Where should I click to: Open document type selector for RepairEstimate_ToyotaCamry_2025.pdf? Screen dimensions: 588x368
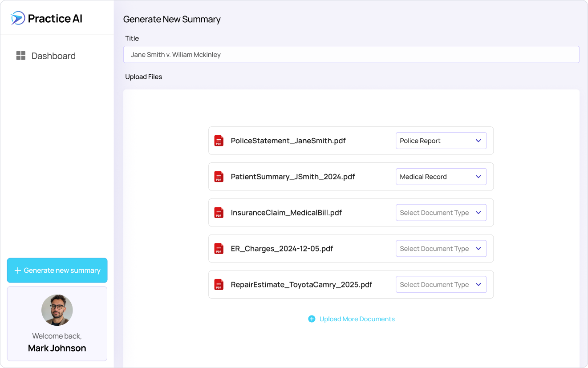click(x=441, y=284)
